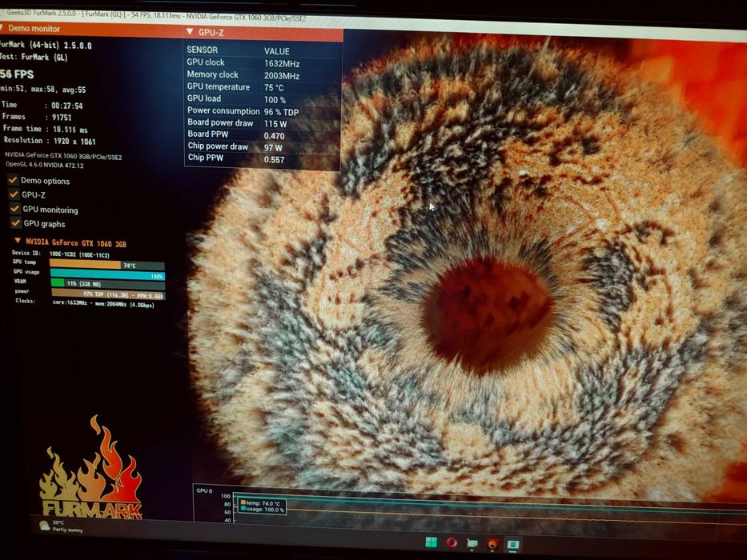Select the Chip PPW 0.557 row
The image size is (747, 560).
pyautogui.click(x=263, y=159)
